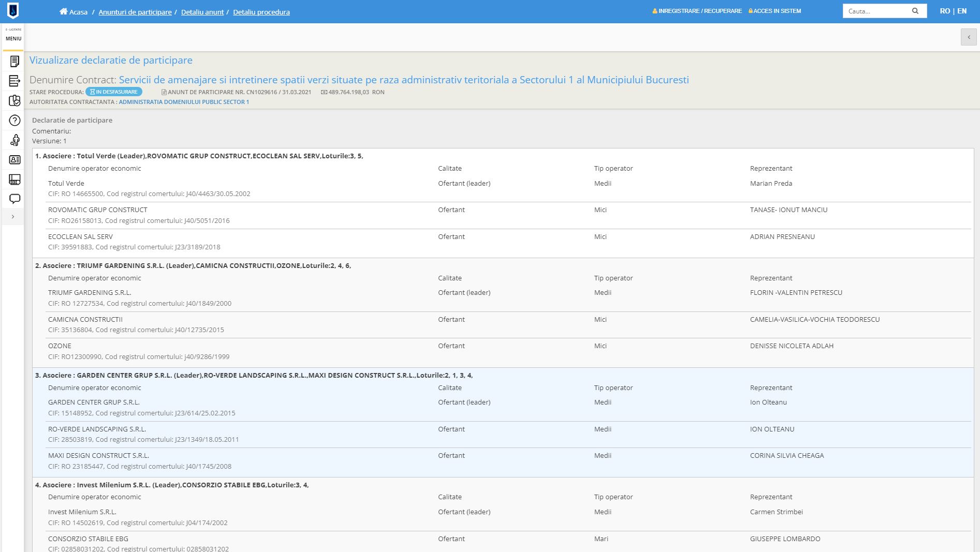Click ECOCLEAN SAL SERV operator name

pos(80,236)
